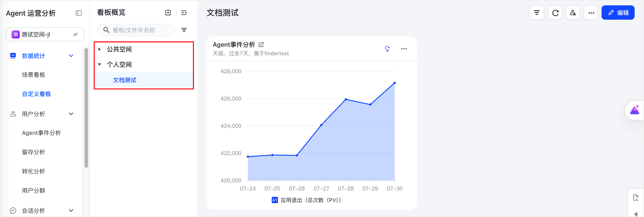
Task: Open Agent事件分析 in sidebar menu
Action: tap(42, 133)
